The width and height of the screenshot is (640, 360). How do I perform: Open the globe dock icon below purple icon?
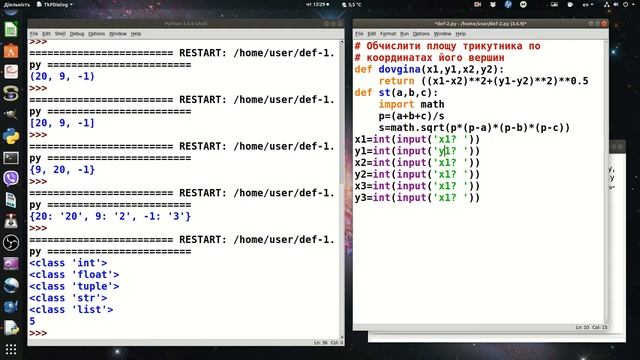[x=11, y=285]
